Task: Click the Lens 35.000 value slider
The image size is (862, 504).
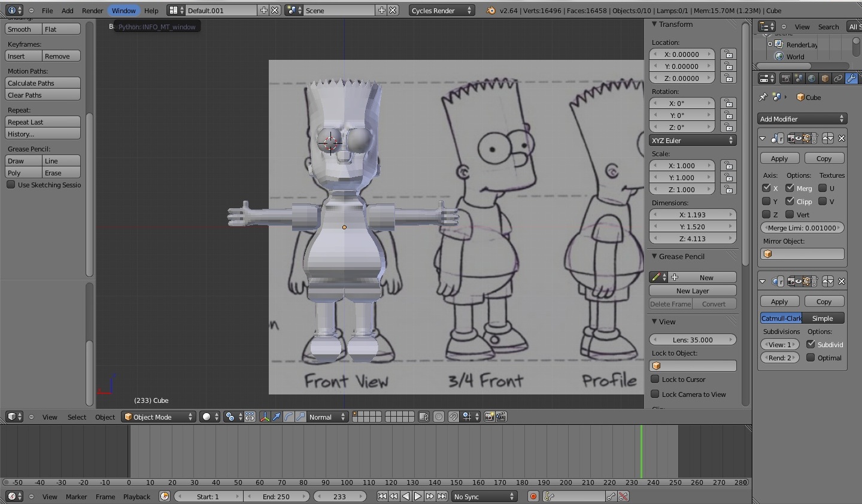Action: coord(693,339)
